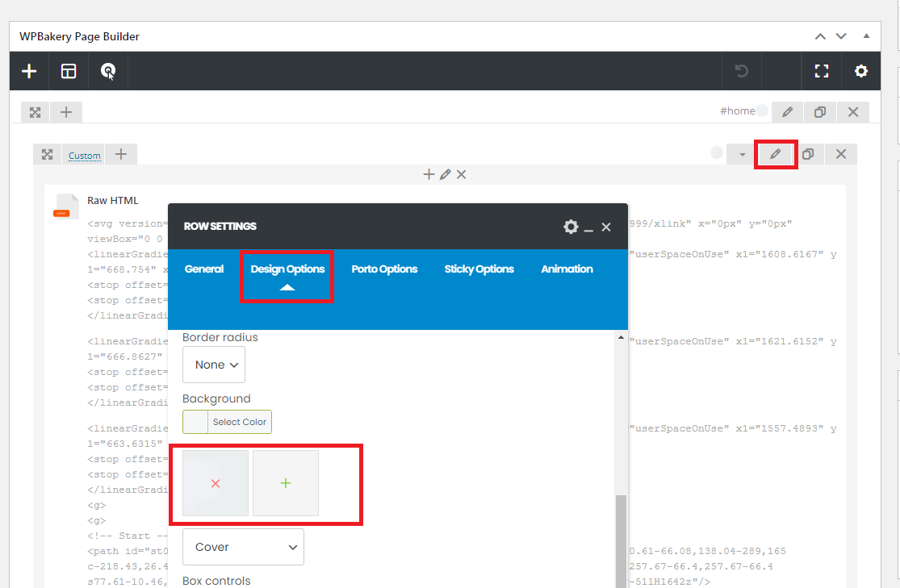Toggle the #home row status dot
Screen dimensions: 900x588
[762, 111]
